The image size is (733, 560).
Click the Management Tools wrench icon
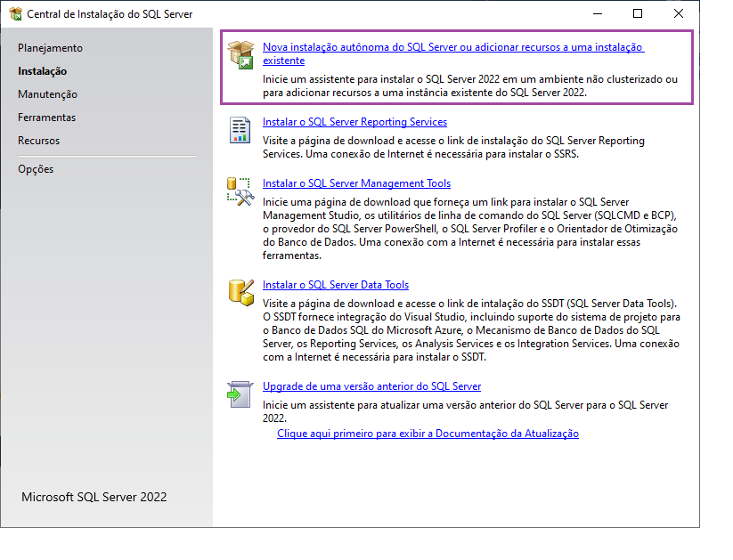pos(240,191)
